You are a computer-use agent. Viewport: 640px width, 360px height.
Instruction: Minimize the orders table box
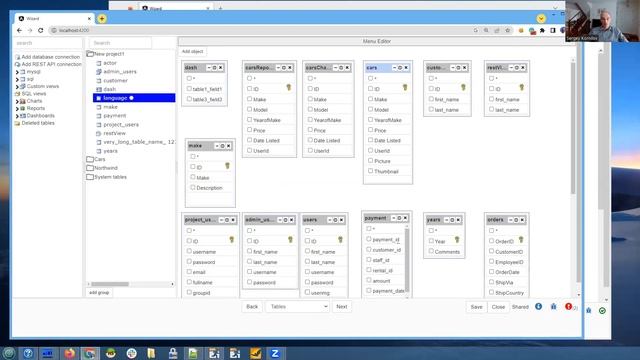pos(510,220)
